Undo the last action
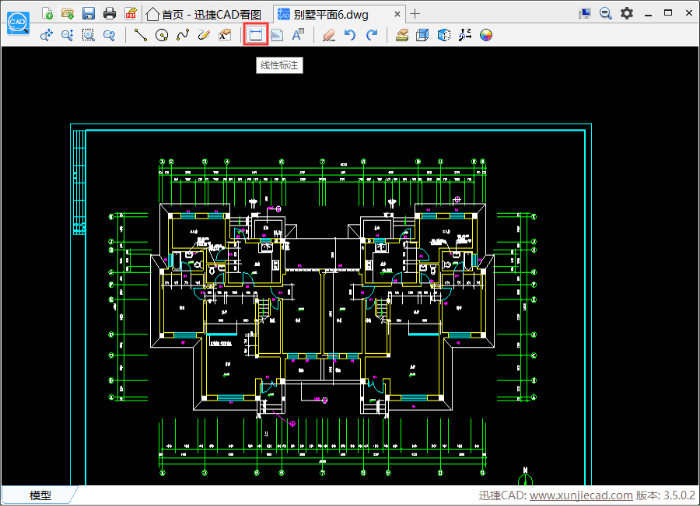 click(x=350, y=35)
